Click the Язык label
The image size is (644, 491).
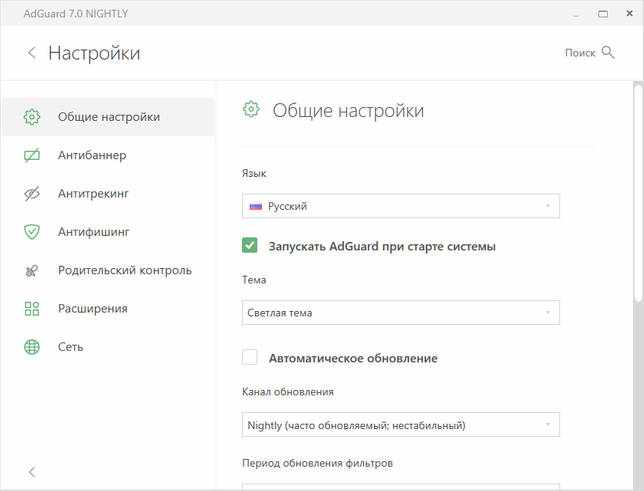254,173
